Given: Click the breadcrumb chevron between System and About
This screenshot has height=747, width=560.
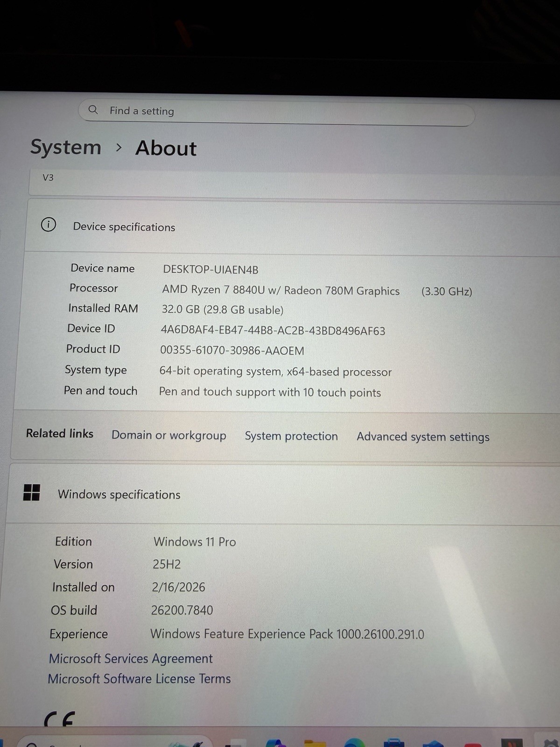Looking at the screenshot, I should 119,148.
